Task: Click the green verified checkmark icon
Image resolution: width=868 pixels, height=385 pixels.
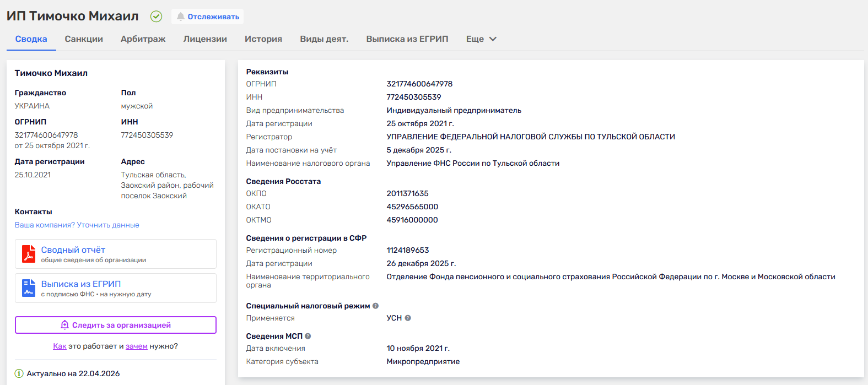Action: [x=157, y=17]
